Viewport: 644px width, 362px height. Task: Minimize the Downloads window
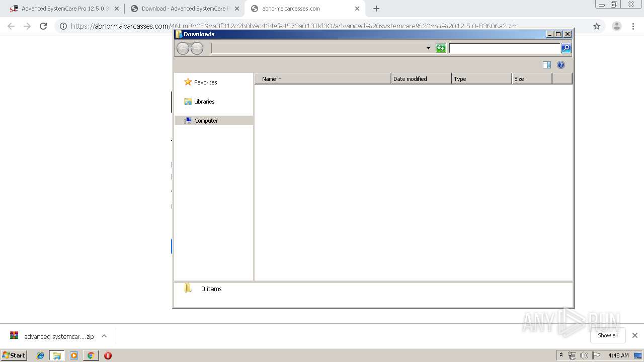point(550,34)
